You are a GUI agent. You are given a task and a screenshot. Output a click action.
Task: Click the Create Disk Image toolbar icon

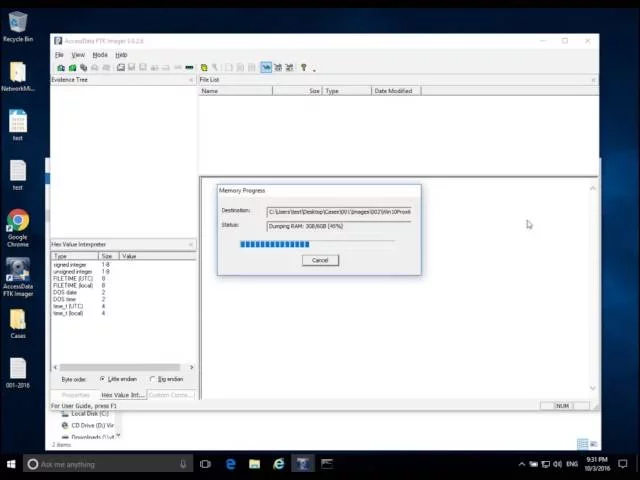(121, 68)
